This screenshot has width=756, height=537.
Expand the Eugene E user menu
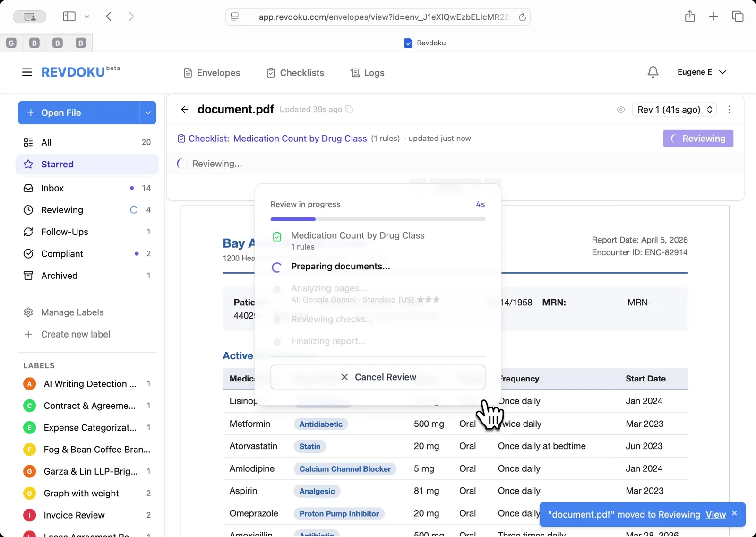click(701, 72)
